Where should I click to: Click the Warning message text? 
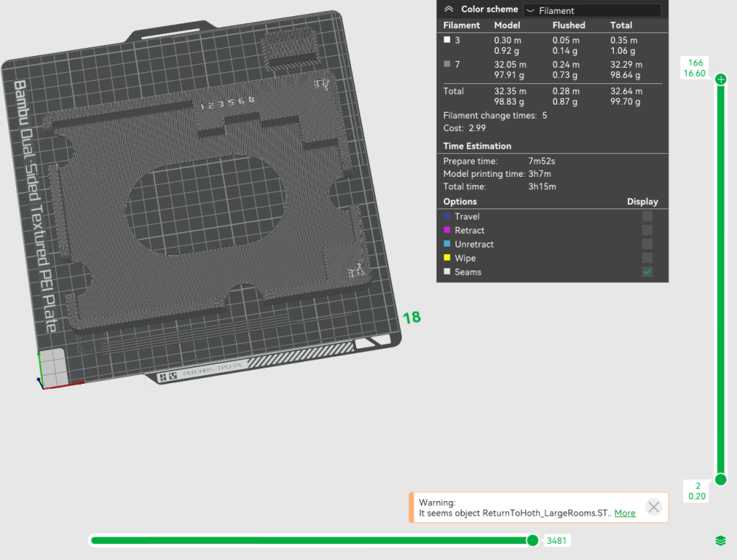(515, 508)
